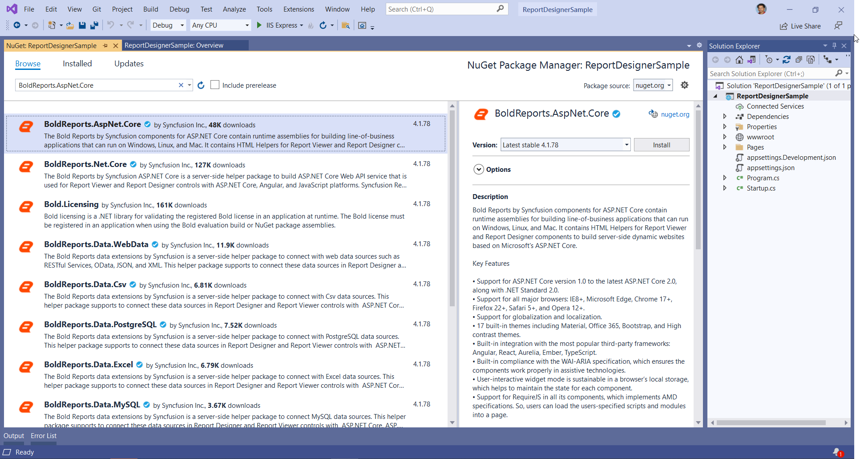
Task: Open the Extensions menu
Action: (299, 9)
